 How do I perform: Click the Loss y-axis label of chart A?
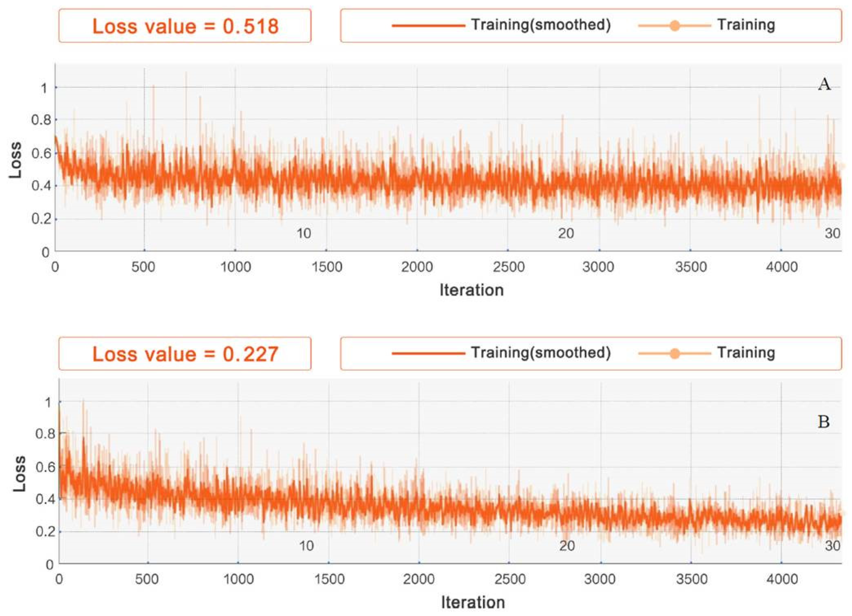(16, 160)
